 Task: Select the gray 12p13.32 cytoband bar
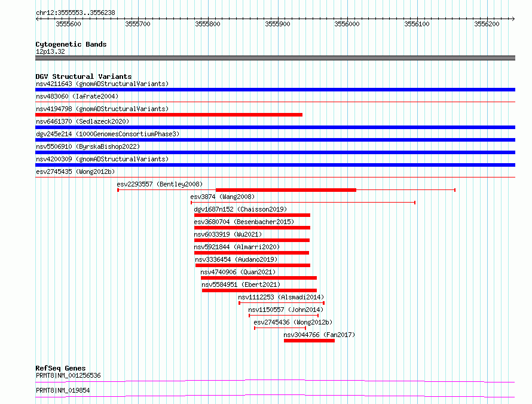[x=275, y=58]
